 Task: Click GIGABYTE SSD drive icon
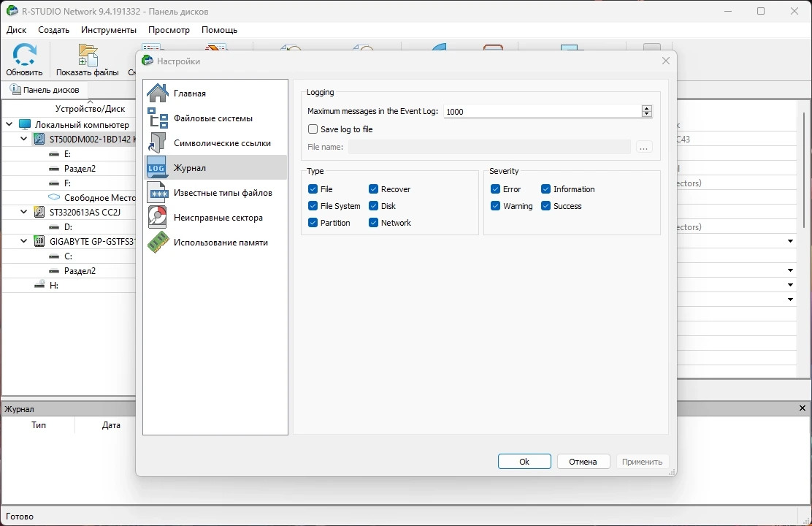pos(39,241)
